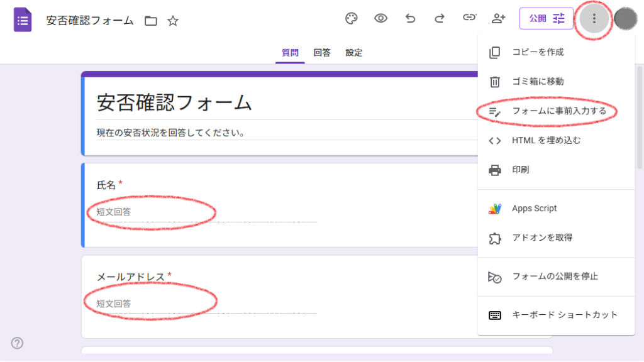Close the three-dot more options menu
644x362 pixels.
594,19
